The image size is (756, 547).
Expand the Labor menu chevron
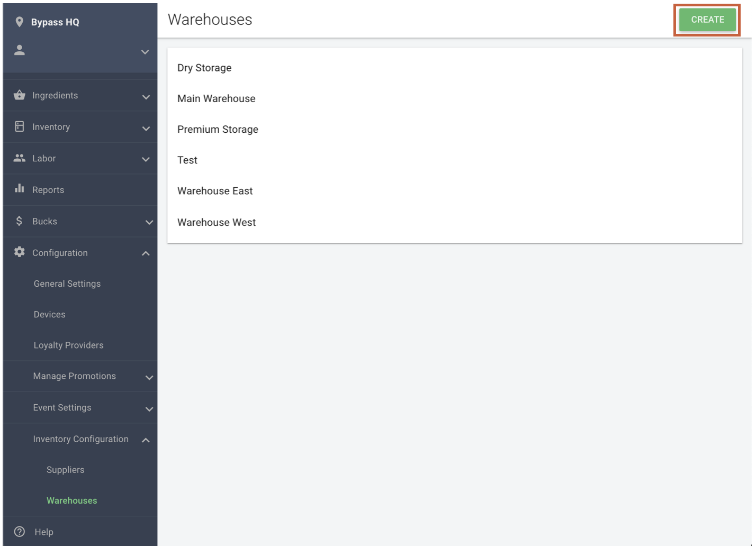click(x=146, y=159)
